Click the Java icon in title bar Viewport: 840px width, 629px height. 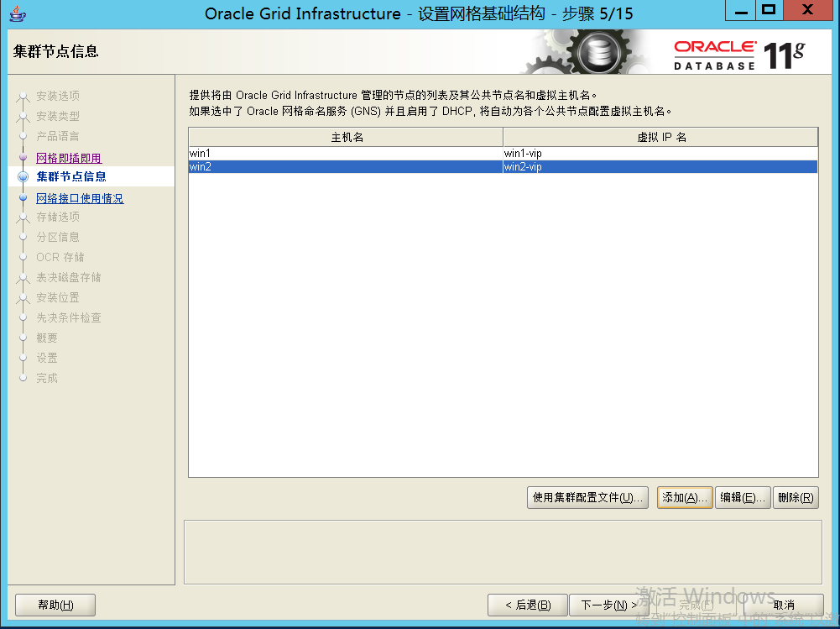[17, 13]
